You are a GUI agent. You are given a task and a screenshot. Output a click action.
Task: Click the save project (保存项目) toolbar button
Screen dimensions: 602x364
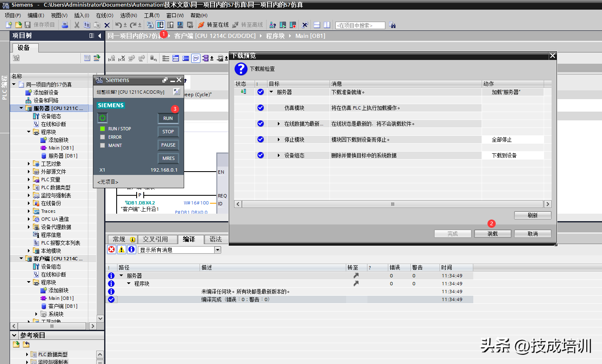pos(40,25)
